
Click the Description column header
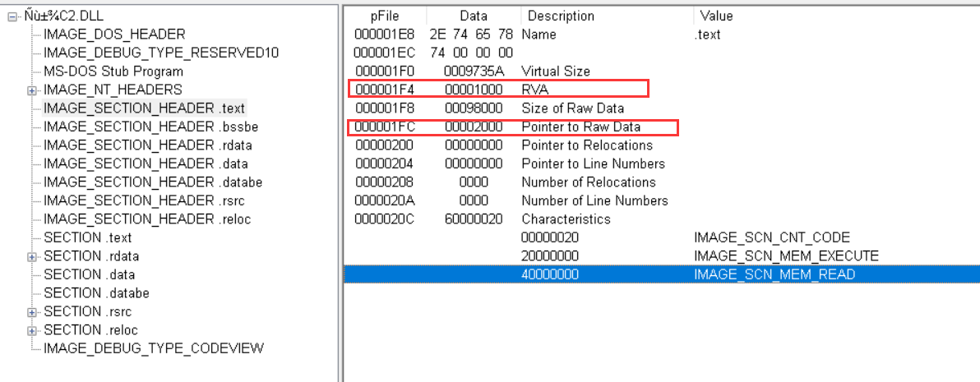(562, 16)
